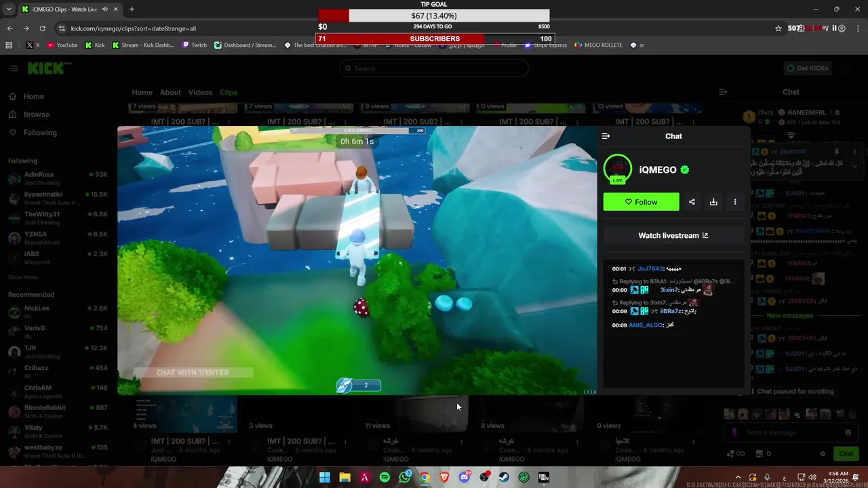Open ilyaselmaliki followed channel
Viewport: 868px width, 488px height.
(58, 199)
